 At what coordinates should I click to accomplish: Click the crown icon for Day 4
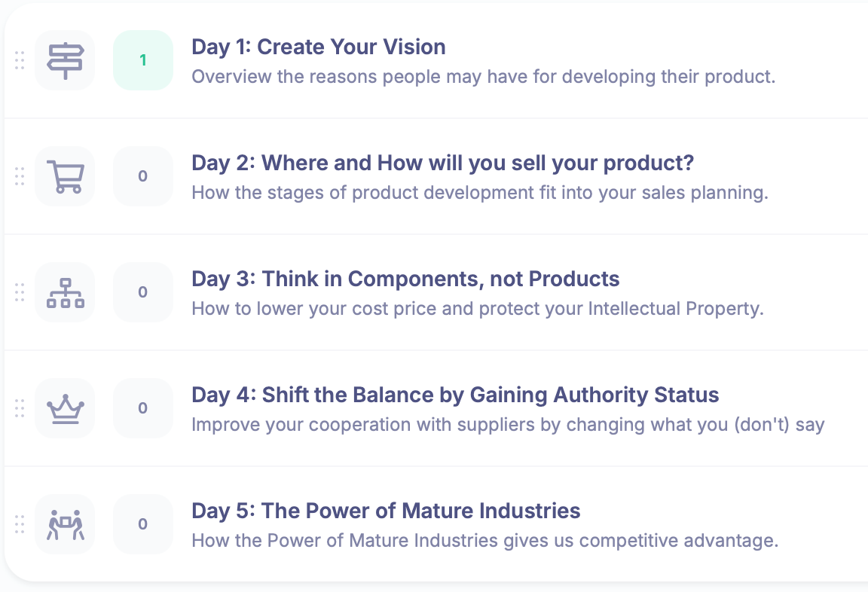pyautogui.click(x=65, y=408)
